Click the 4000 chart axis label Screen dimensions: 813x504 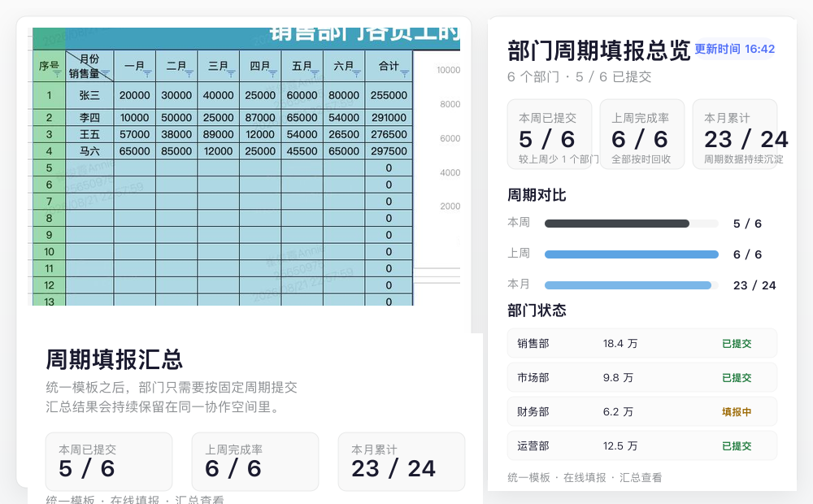(450, 172)
